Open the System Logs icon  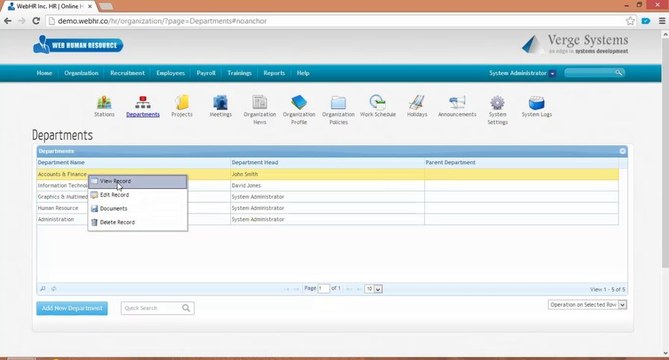point(537,103)
